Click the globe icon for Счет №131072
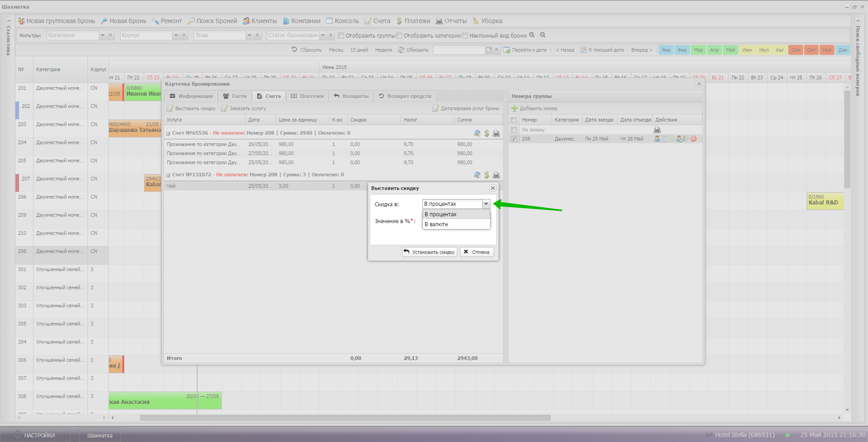868x442 pixels. click(x=477, y=175)
